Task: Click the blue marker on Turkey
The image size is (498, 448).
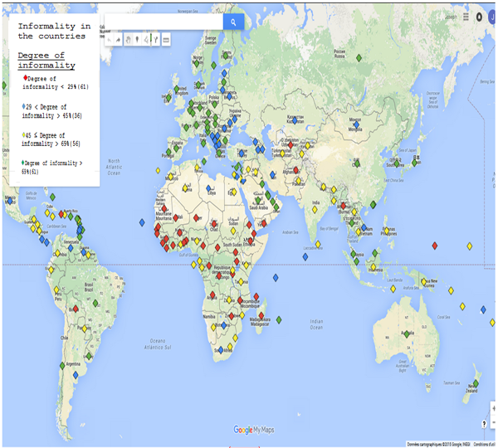Action: click(242, 154)
